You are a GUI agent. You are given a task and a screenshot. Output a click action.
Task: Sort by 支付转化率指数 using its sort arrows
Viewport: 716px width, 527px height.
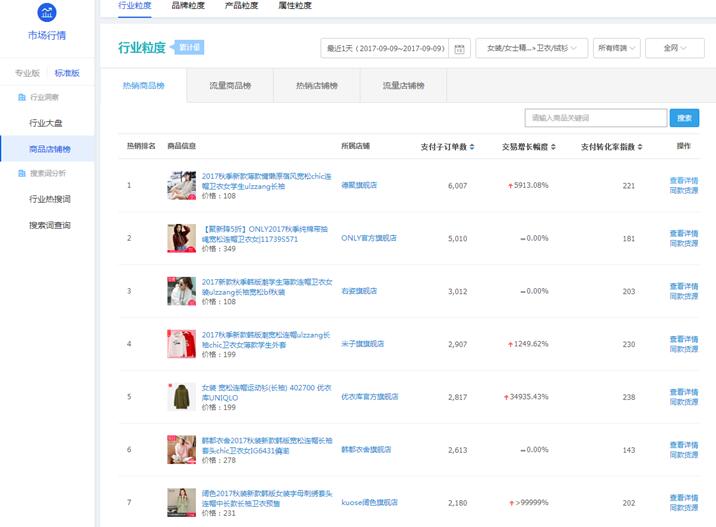click(640, 147)
